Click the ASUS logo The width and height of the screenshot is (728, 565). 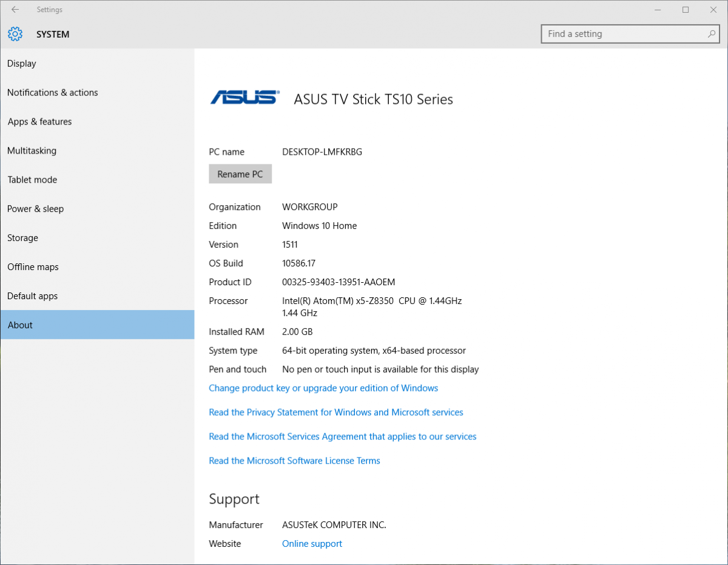point(244,98)
